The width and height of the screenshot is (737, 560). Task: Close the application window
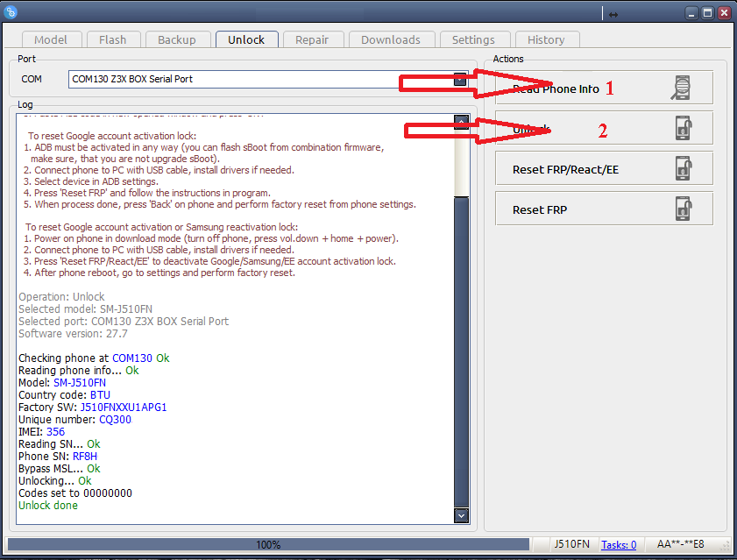(x=725, y=13)
